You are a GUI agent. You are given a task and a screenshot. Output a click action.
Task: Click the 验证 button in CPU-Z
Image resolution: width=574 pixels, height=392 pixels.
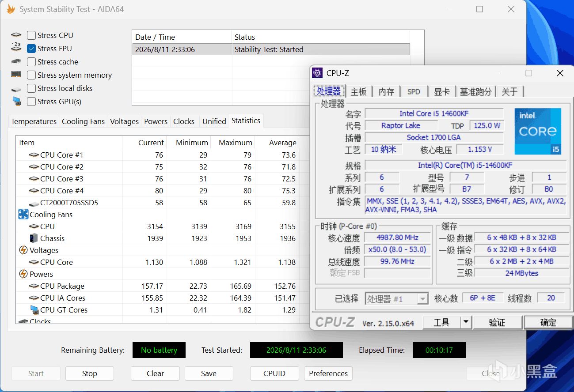pyautogui.click(x=497, y=322)
